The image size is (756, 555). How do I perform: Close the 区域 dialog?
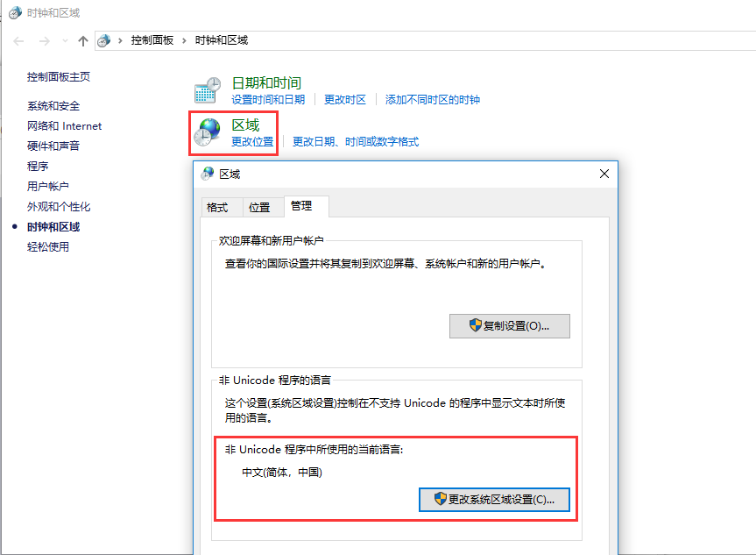tap(604, 174)
